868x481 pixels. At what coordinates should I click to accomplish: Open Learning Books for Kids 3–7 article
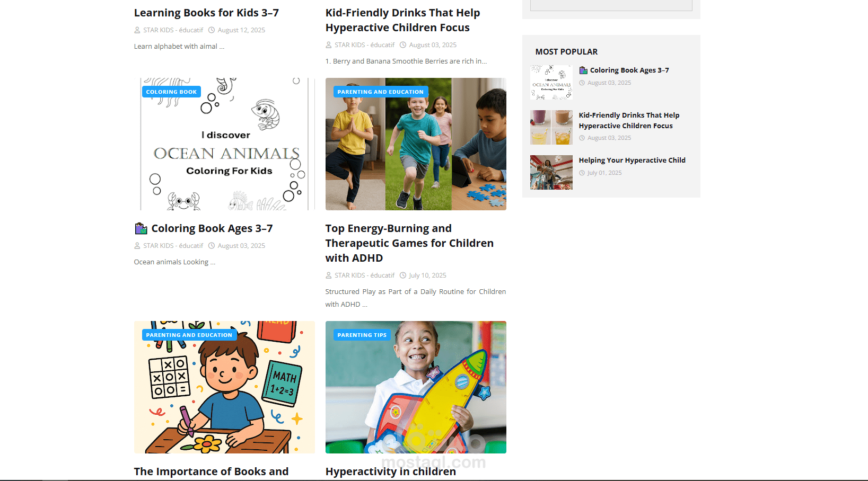(x=206, y=13)
